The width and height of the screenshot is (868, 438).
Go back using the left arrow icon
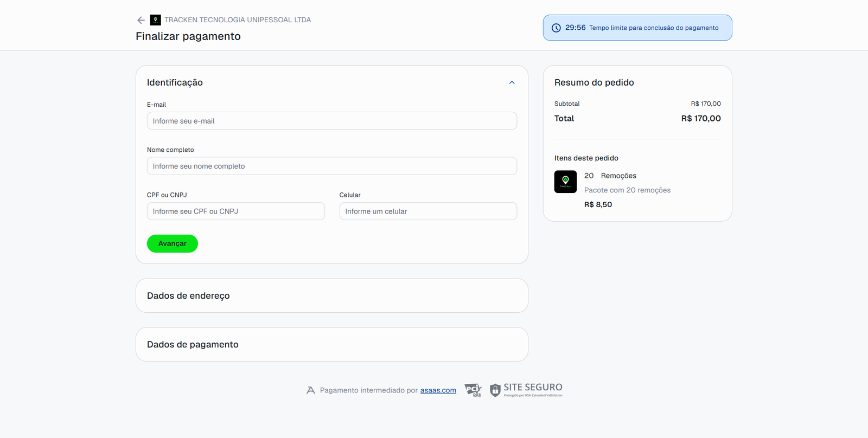[141, 20]
